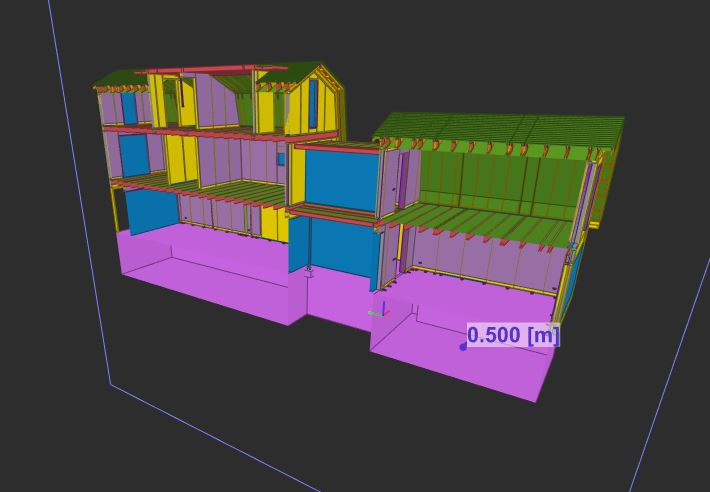Select the pink foundation under the left wing

200,275
